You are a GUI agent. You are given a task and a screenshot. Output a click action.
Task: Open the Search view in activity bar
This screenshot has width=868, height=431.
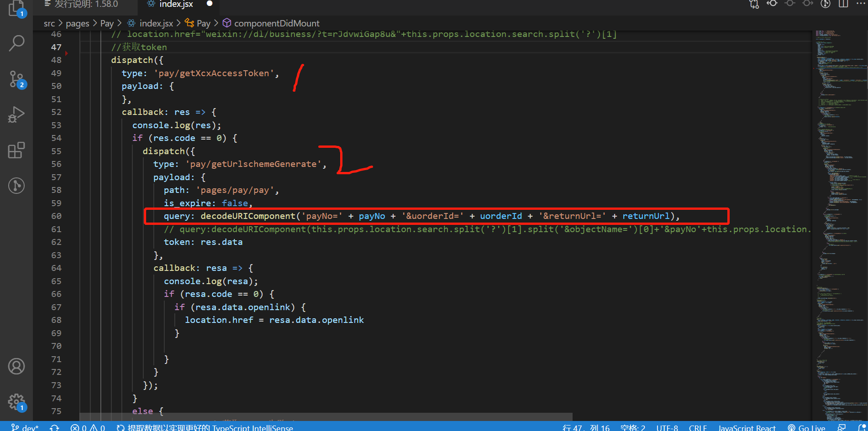[16, 43]
